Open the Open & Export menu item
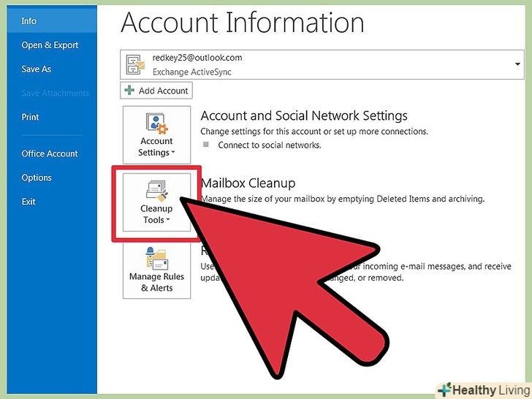532x399 pixels. coord(50,45)
